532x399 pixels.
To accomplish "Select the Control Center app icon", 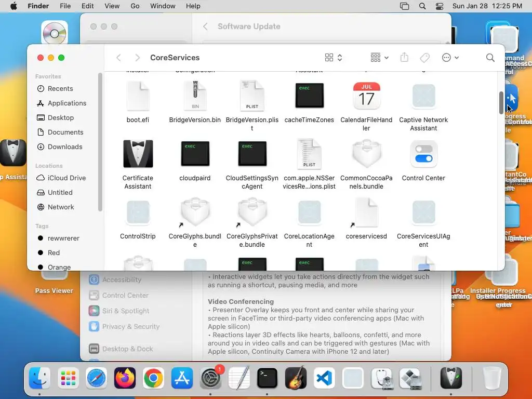I will click(423, 154).
